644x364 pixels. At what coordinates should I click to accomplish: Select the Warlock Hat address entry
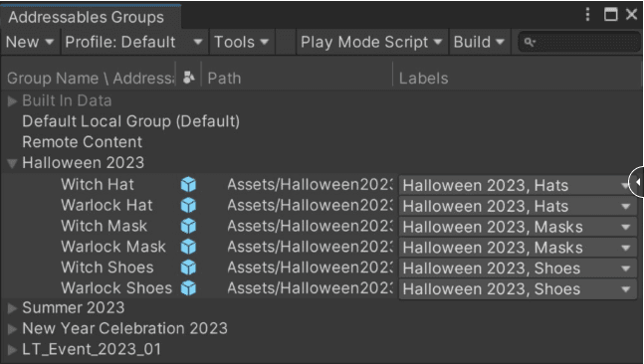107,205
